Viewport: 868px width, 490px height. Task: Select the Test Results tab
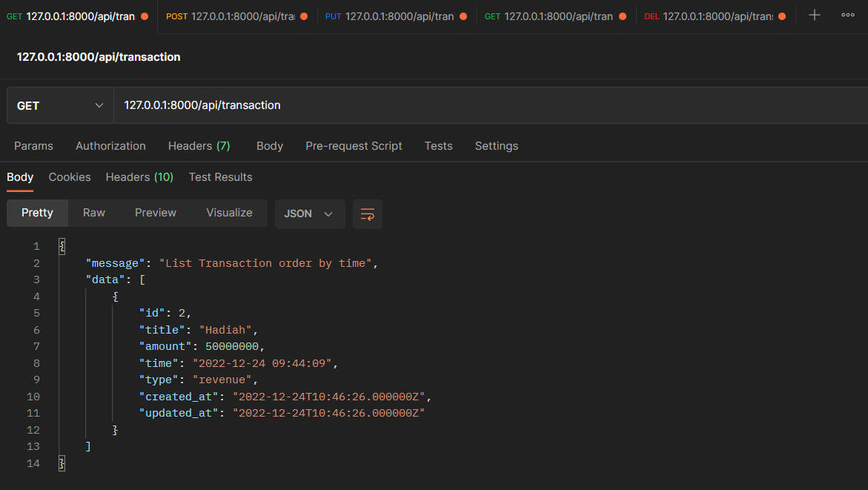click(220, 177)
